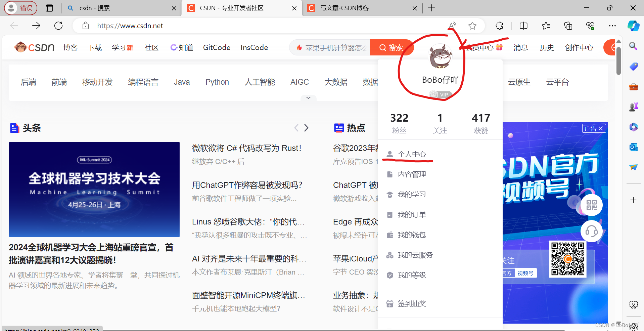Screen dimensions: 644x331
Task: Expand the category navigation chevron
Action: coord(308,98)
